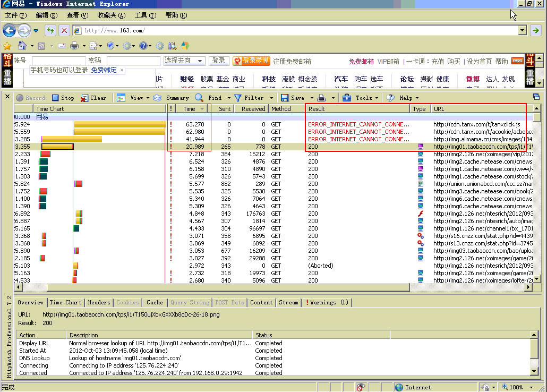The image size is (547, 392).
Task: Click the popup blocker status bar icon
Action: (361, 387)
